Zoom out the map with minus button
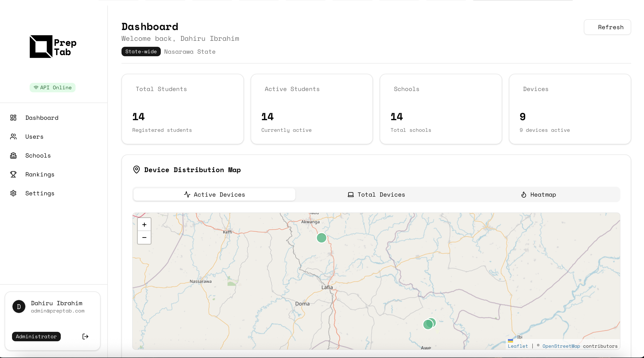Viewport: 644px width, 358px height. 144,238
